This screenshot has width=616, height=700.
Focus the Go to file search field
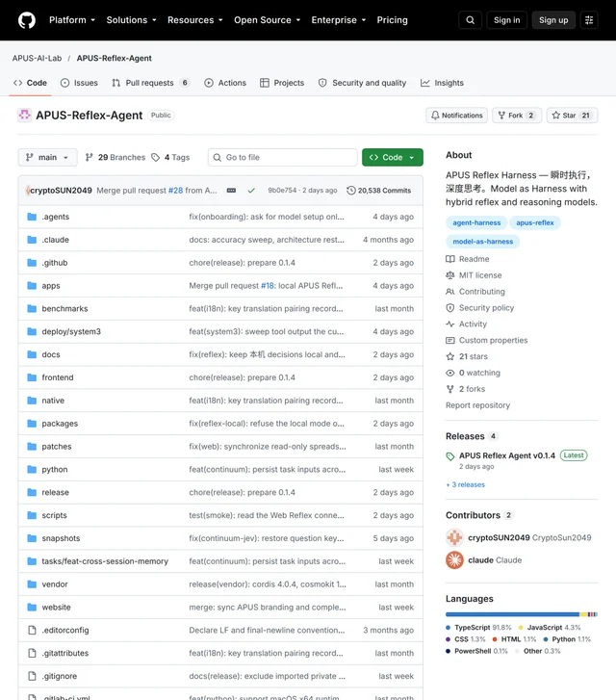pyautogui.click(x=283, y=157)
